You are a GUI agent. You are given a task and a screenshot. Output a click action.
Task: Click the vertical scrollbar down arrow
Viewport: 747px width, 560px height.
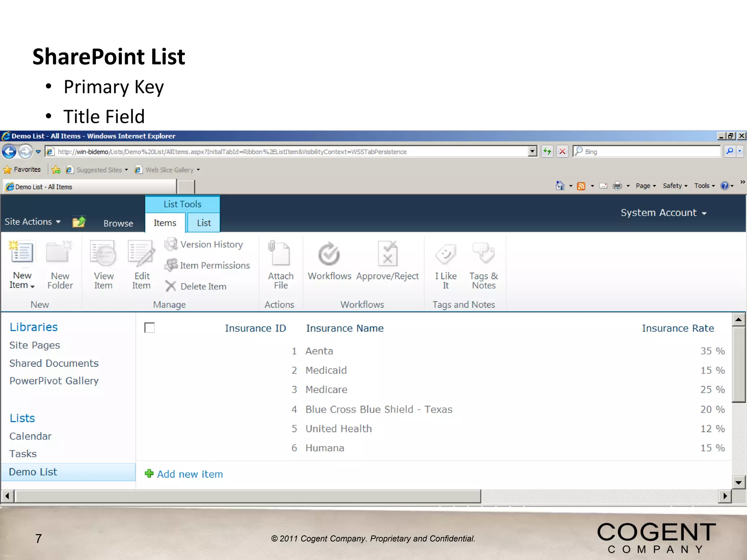click(739, 483)
